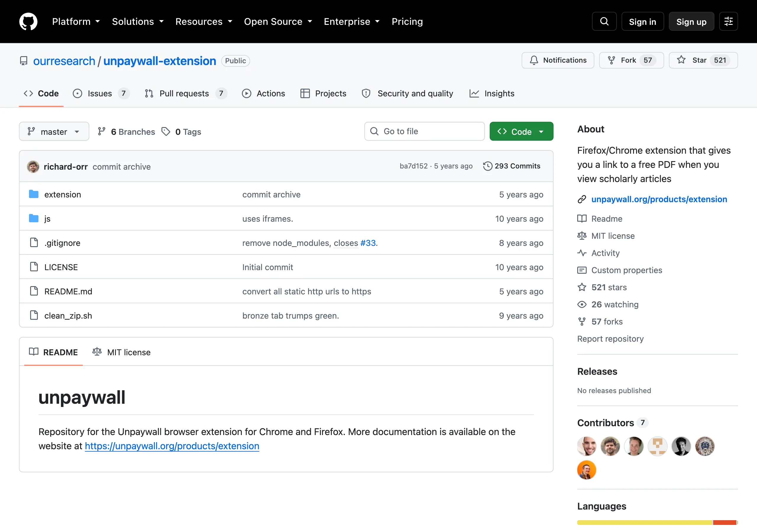The image size is (757, 532).
Task: Focus the Go to file field
Action: 424,131
